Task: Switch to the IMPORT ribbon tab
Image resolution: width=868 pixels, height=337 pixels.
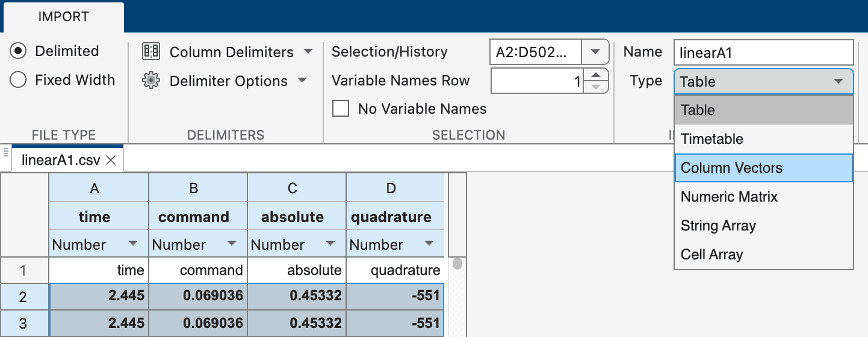Action: (63, 17)
